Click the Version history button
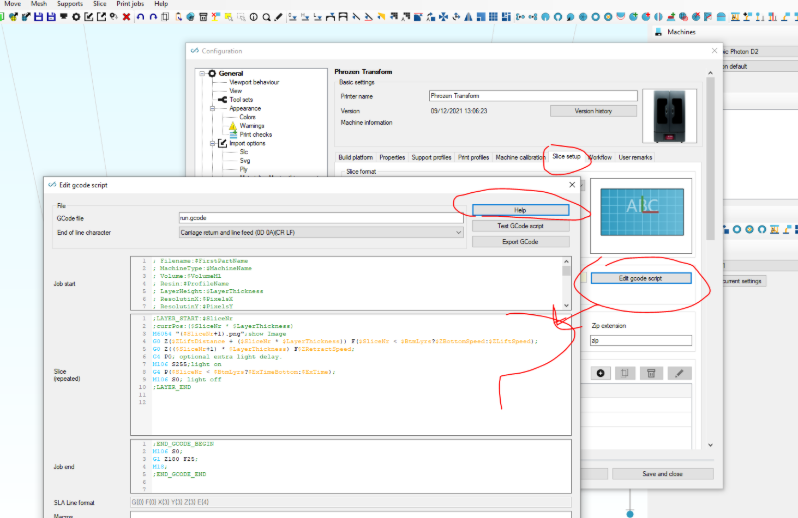Image resolution: width=798 pixels, height=518 pixels. click(593, 111)
